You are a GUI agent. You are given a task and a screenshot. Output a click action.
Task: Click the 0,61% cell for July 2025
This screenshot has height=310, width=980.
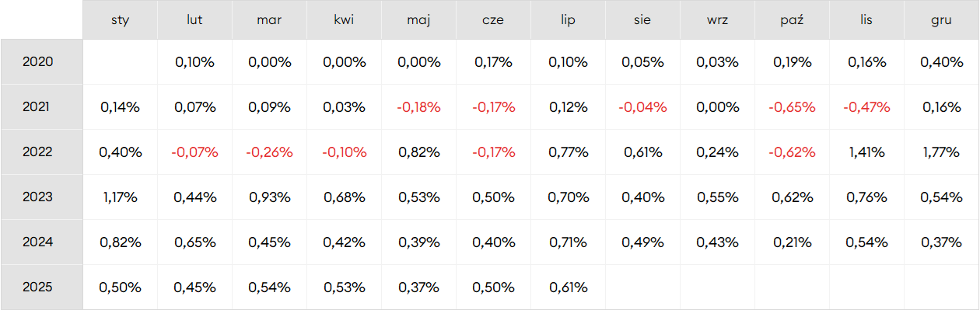(569, 287)
